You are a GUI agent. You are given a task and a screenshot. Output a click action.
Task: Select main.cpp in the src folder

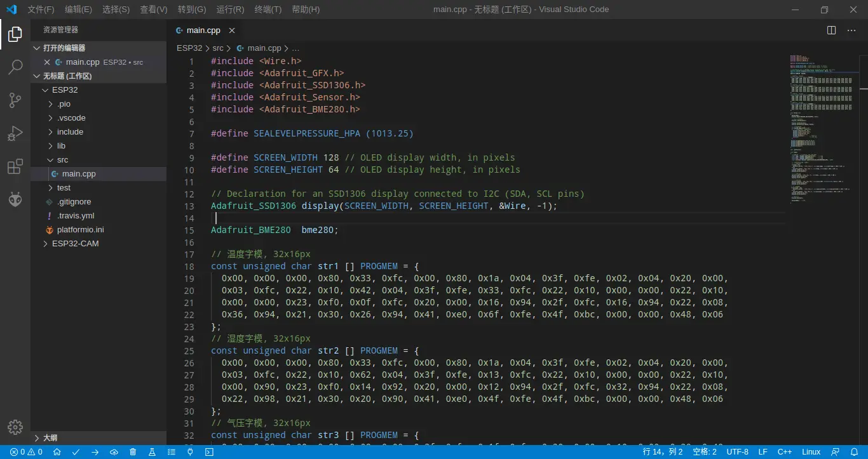click(98, 174)
